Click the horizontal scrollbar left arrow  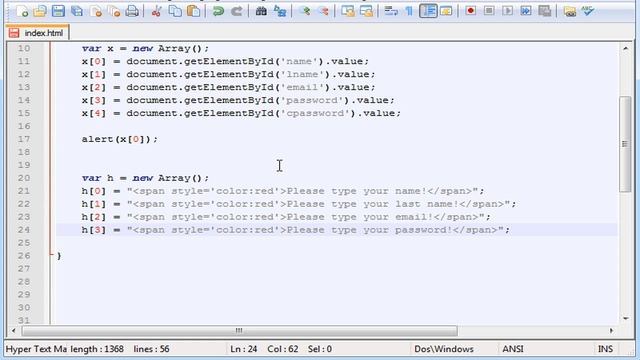tap(14, 330)
